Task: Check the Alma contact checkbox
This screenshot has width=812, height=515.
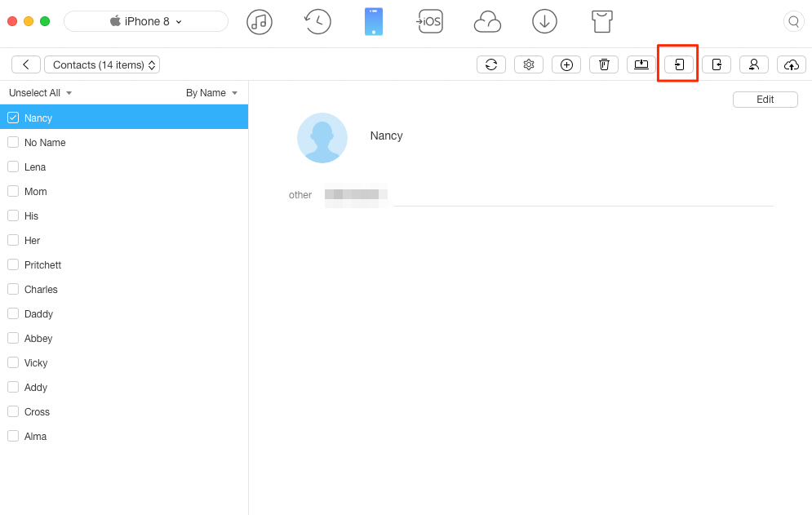Action: click(13, 436)
